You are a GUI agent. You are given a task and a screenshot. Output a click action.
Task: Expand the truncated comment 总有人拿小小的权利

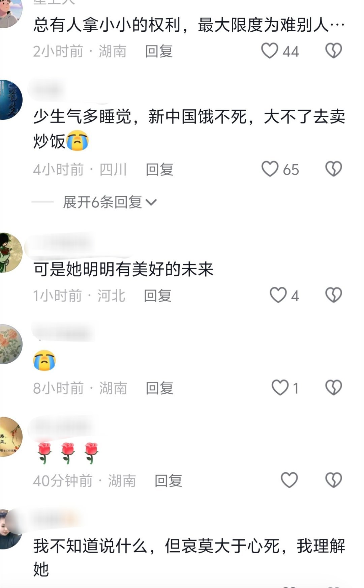pyautogui.click(x=189, y=25)
